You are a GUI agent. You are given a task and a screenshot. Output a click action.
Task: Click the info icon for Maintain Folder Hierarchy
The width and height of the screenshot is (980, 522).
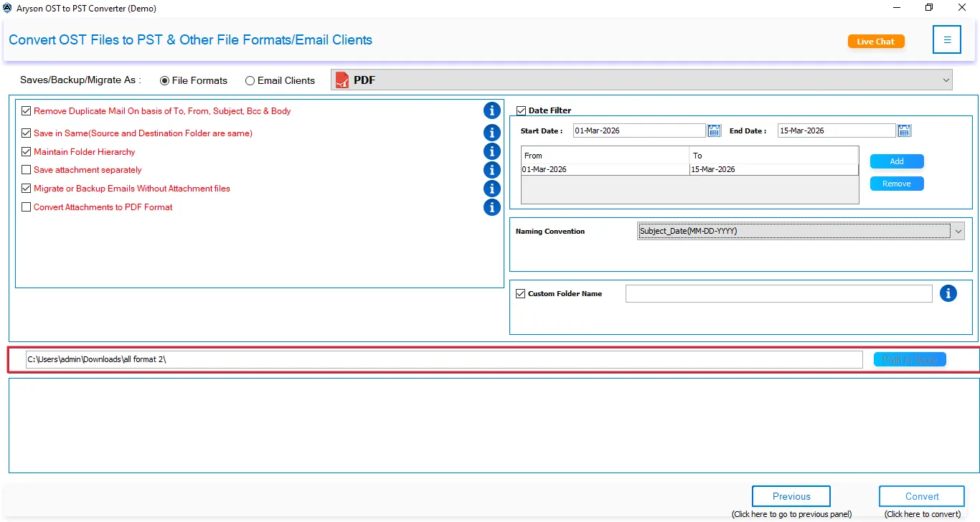pos(491,151)
